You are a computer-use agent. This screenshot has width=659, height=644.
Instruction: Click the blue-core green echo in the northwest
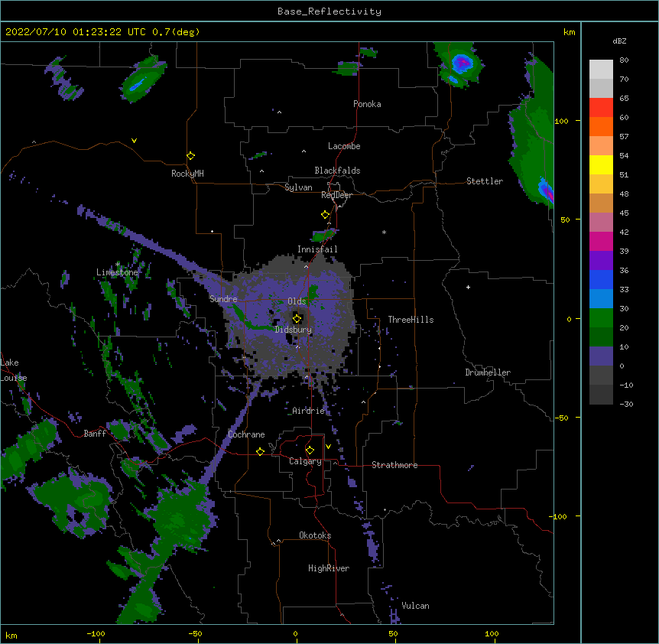[142, 80]
